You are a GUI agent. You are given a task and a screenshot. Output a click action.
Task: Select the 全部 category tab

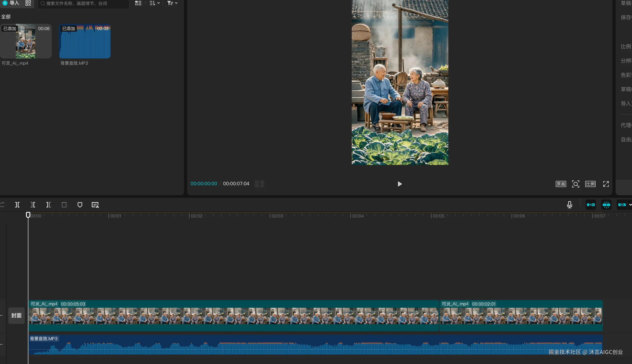[x=6, y=17]
